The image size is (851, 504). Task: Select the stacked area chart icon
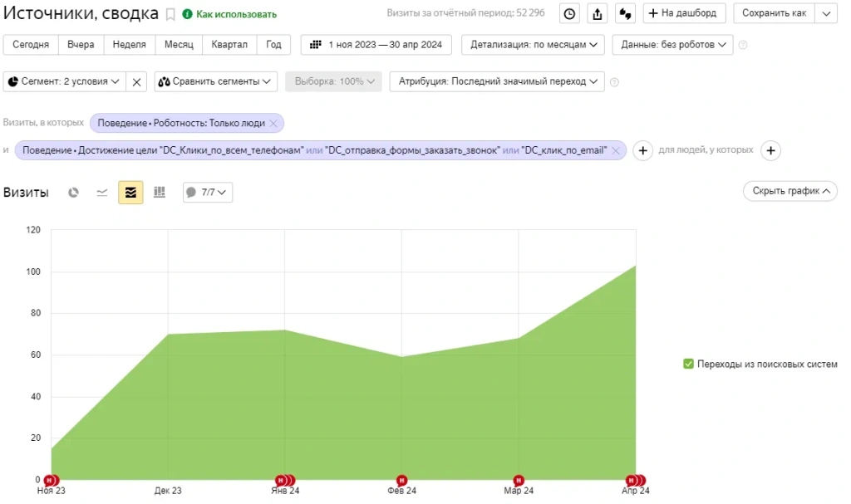[x=130, y=192]
